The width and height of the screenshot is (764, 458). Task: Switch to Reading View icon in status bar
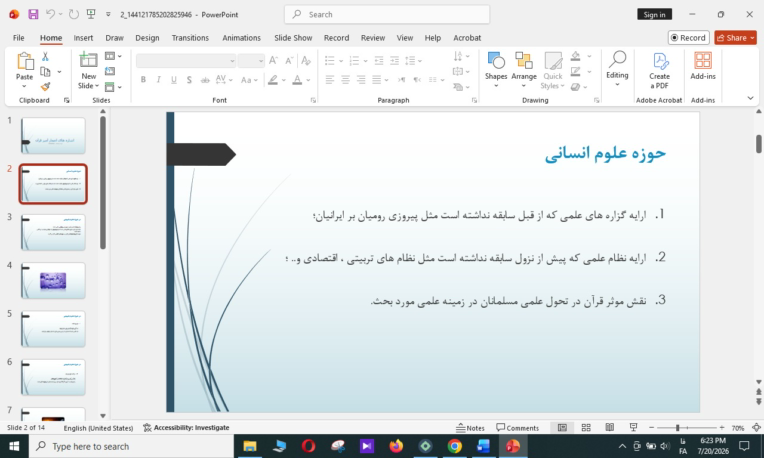(x=610, y=427)
